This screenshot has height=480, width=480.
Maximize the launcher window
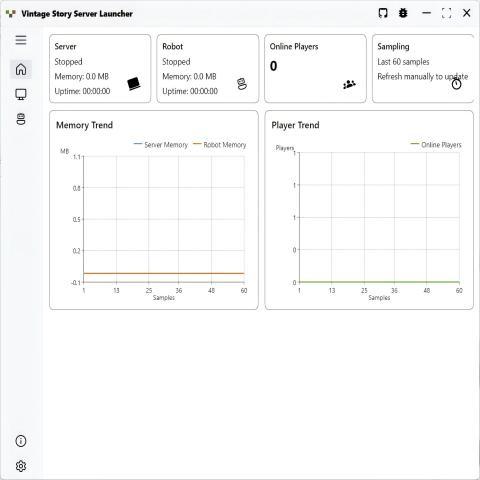point(446,13)
